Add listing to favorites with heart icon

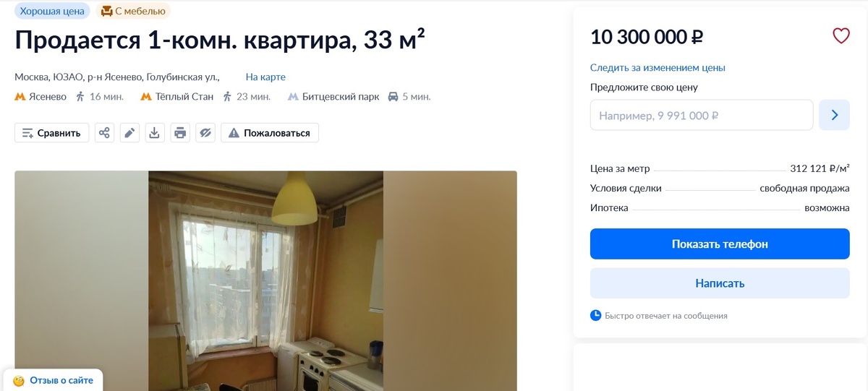pyautogui.click(x=841, y=36)
